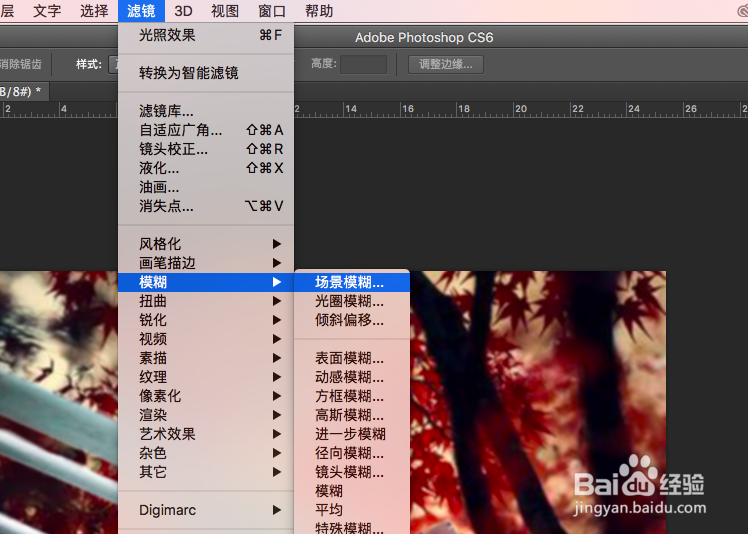Expand the 素描 submenu

click(206, 358)
